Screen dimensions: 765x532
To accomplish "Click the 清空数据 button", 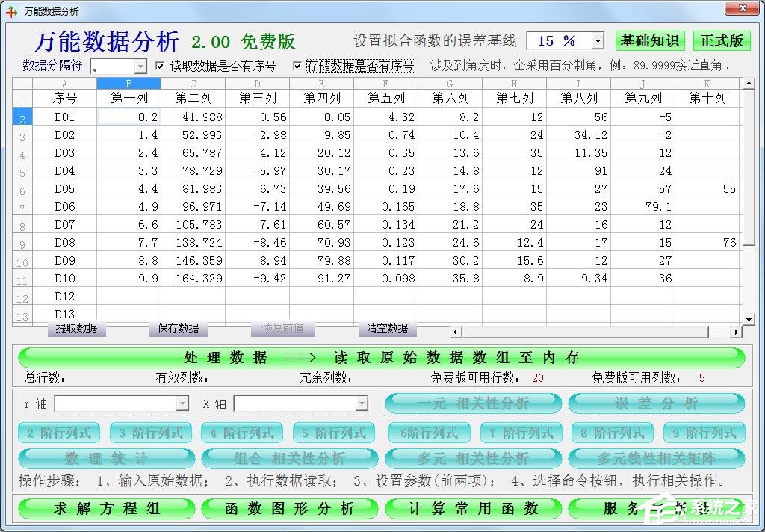I will [x=387, y=328].
